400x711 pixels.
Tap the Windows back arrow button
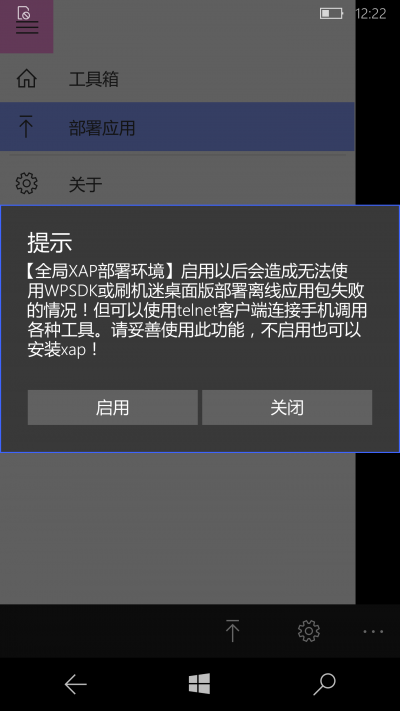point(75,684)
